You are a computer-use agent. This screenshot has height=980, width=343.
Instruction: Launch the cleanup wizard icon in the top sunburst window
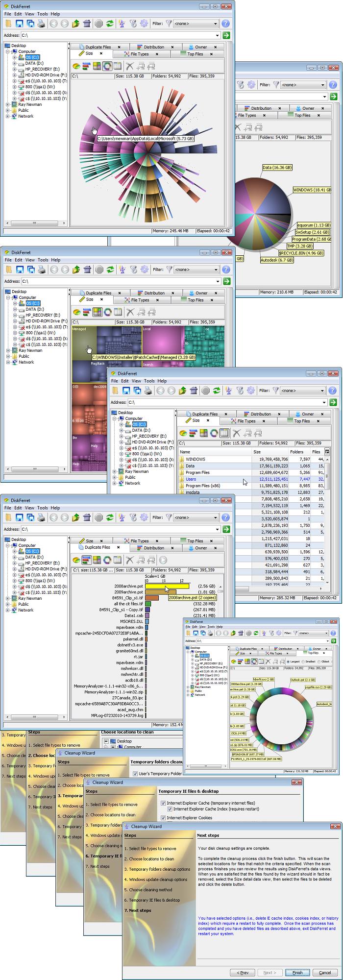(122, 24)
